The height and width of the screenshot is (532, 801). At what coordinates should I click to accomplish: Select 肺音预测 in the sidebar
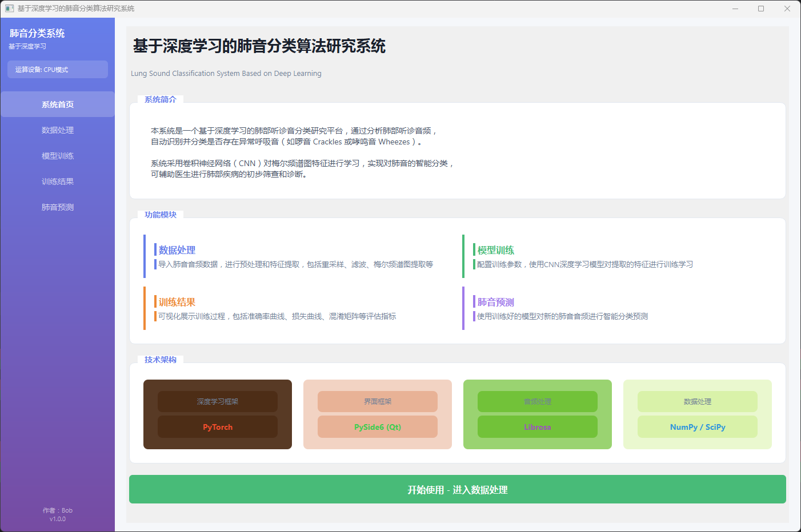[x=58, y=207]
